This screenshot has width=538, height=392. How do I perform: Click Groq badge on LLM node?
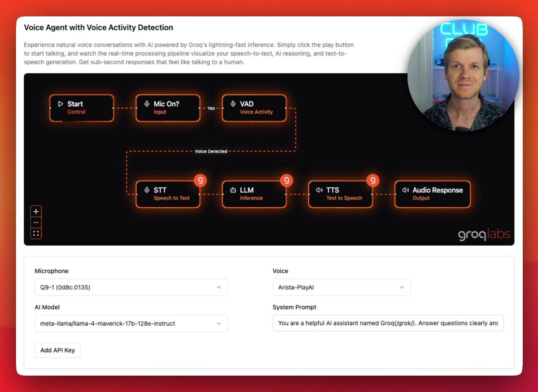tap(286, 180)
